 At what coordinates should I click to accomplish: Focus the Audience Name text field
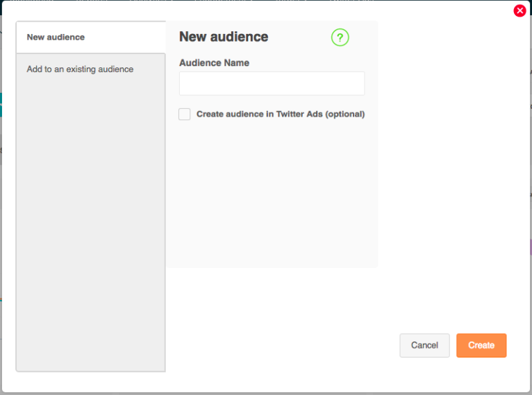[272, 83]
